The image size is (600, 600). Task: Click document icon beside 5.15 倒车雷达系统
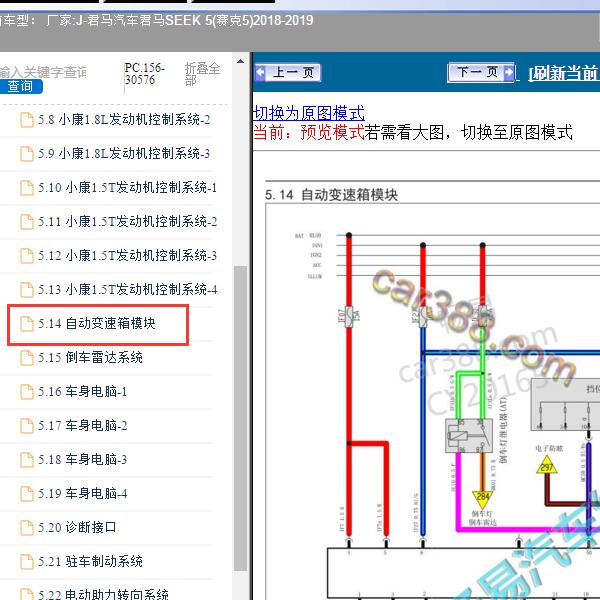(27, 357)
